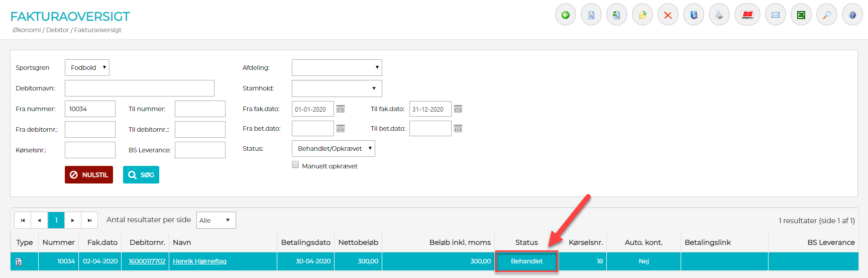
Task: Click the red X delete icon
Action: tap(668, 15)
